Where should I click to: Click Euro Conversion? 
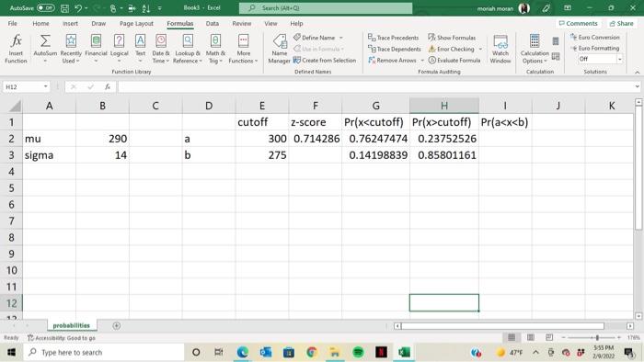594,37
